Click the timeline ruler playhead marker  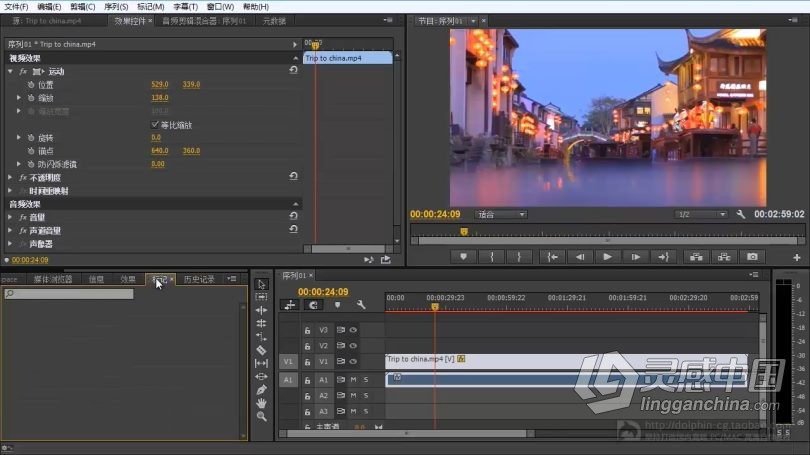(x=435, y=307)
